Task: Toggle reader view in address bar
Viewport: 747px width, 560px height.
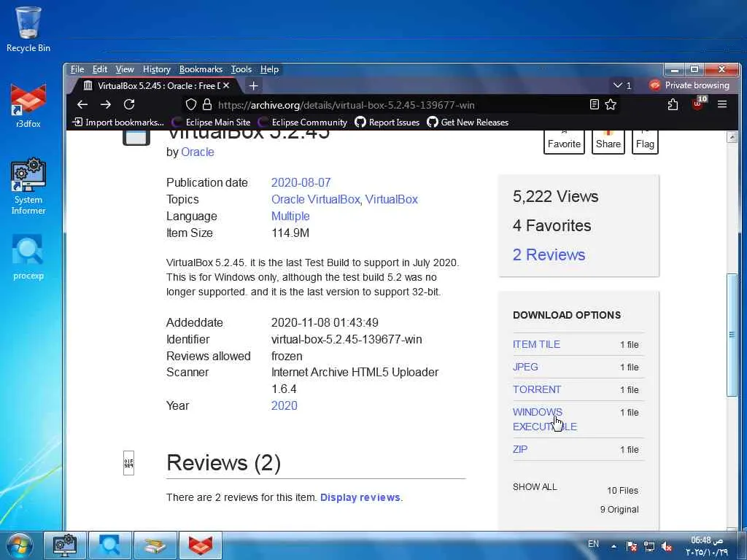Action: [594, 104]
